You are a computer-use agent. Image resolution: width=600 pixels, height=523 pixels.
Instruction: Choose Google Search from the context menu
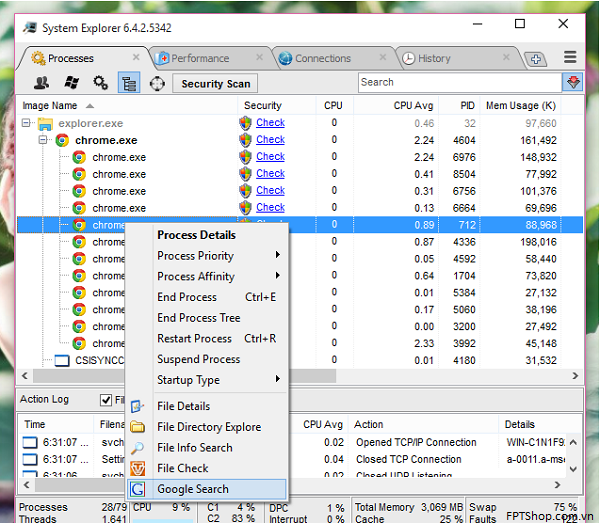[x=193, y=489]
